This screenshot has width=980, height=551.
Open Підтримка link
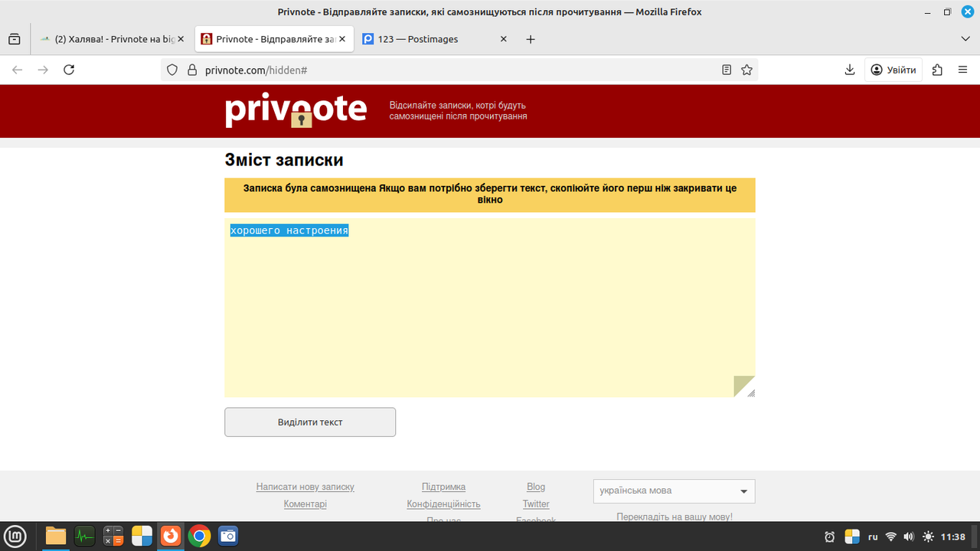[443, 487]
